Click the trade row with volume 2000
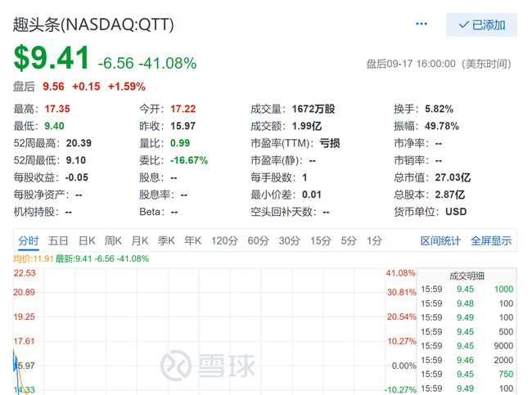Screen dimensions: 532x395 click(x=467, y=360)
